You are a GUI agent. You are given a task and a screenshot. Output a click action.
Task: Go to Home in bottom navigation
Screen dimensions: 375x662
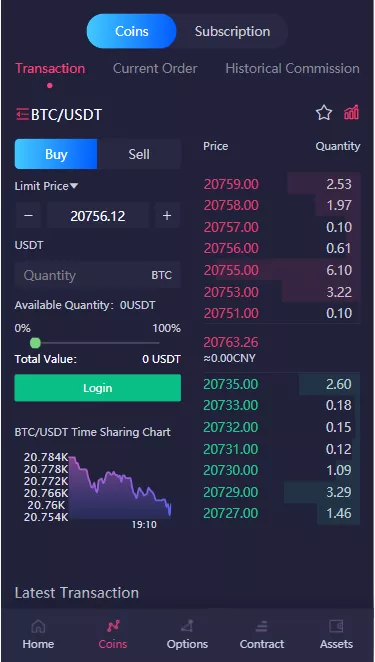click(38, 626)
